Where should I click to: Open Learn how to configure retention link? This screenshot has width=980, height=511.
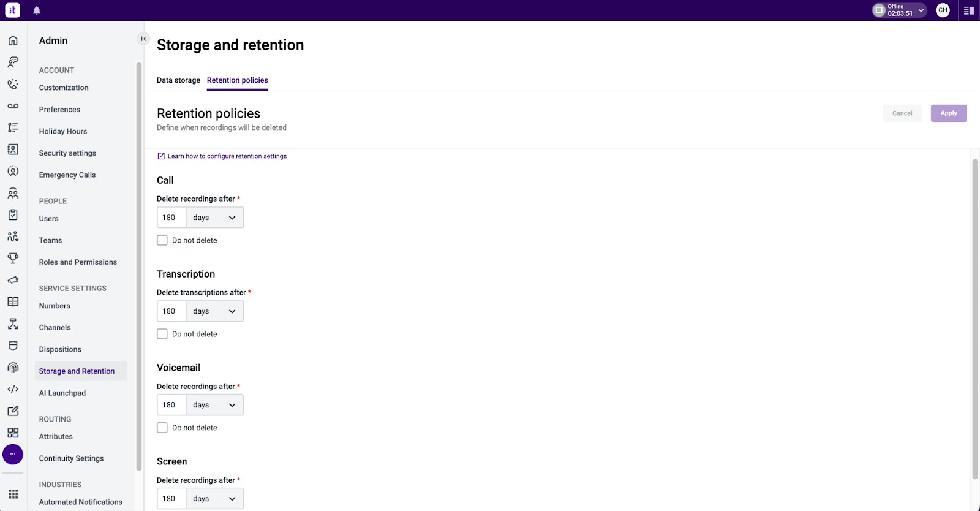point(222,156)
